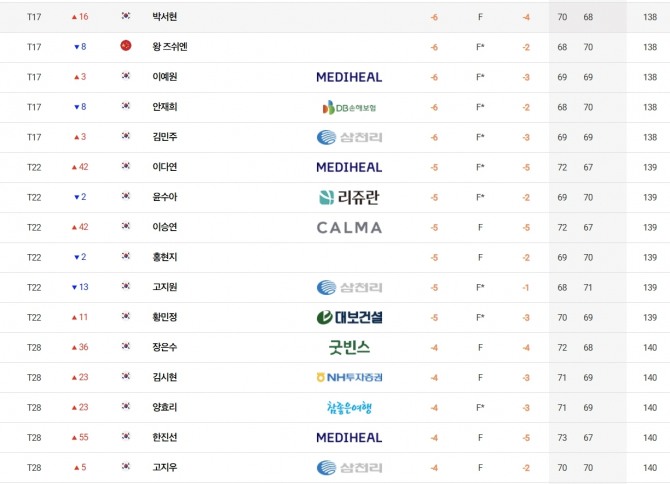Viewport: 670px width, 484px height.
Task: Click the DB손해보험 sponsor logo
Action: 349,107
